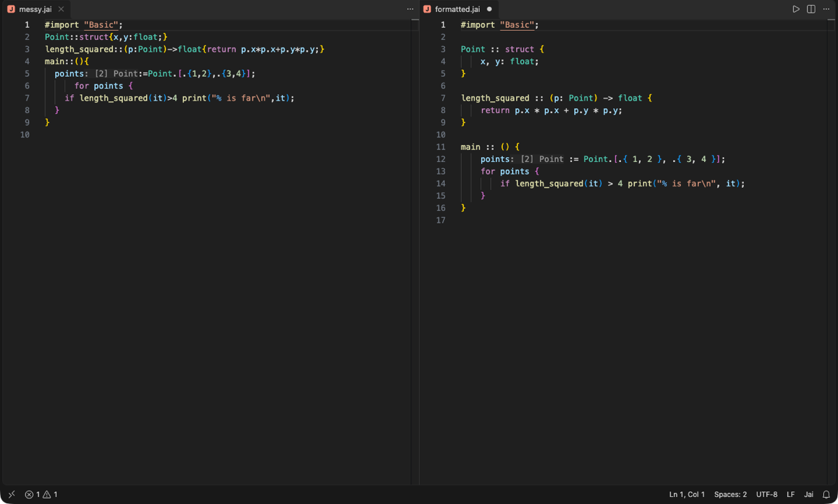Click 'if length_squared(it)' in formatted.jai line 14
This screenshot has height=504, width=838.
(551, 184)
